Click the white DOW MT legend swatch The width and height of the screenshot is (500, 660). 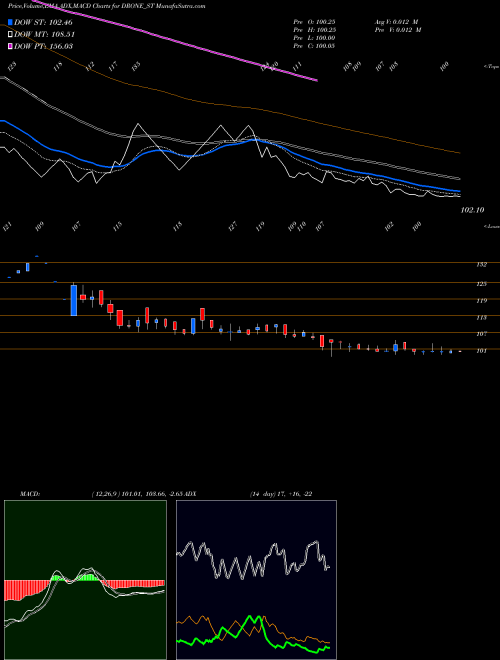pos(10,34)
